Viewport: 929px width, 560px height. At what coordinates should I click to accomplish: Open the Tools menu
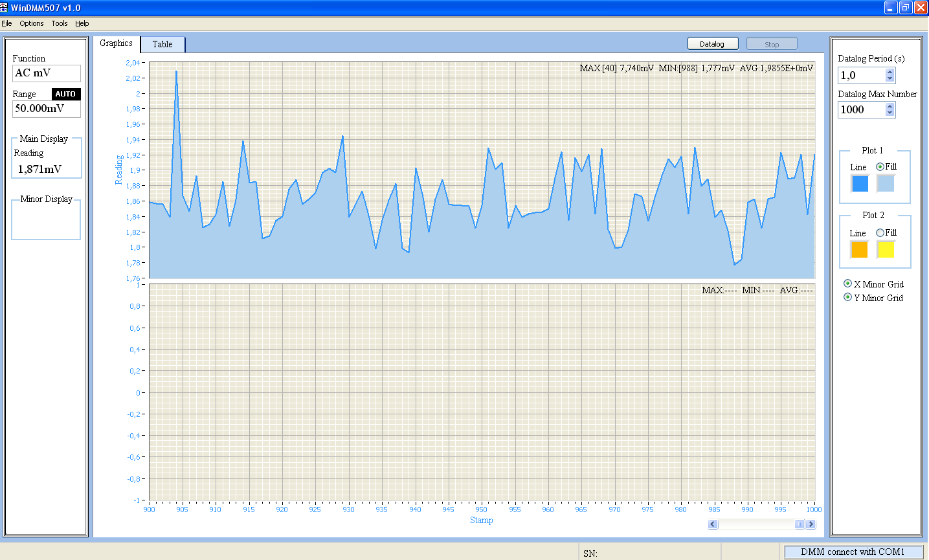pyautogui.click(x=60, y=23)
